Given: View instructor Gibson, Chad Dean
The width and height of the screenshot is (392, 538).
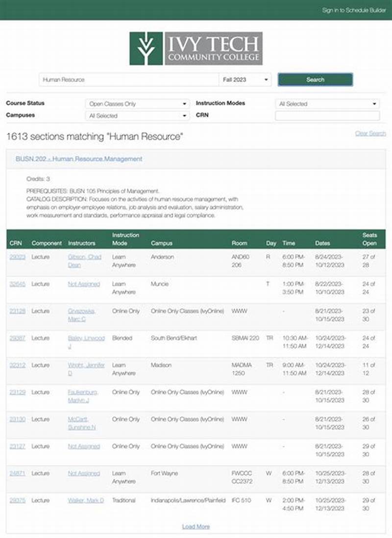Looking at the screenshot, I should (x=84, y=260).
